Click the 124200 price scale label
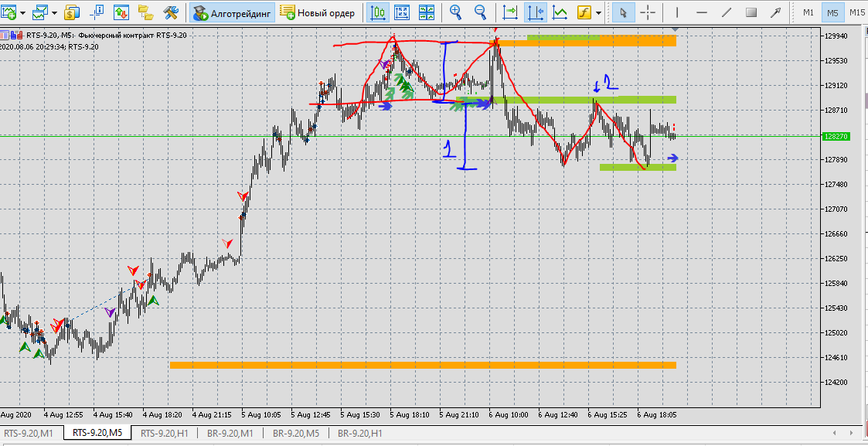868x446 pixels. [836, 383]
